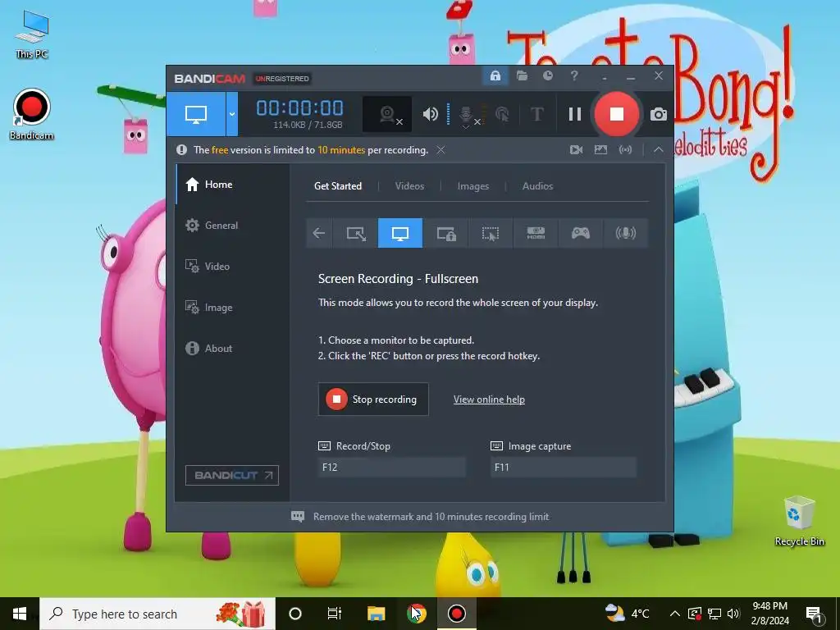Screen dimensions: 840x630
Task: Open the About section in sidebar
Action: (232, 348)
